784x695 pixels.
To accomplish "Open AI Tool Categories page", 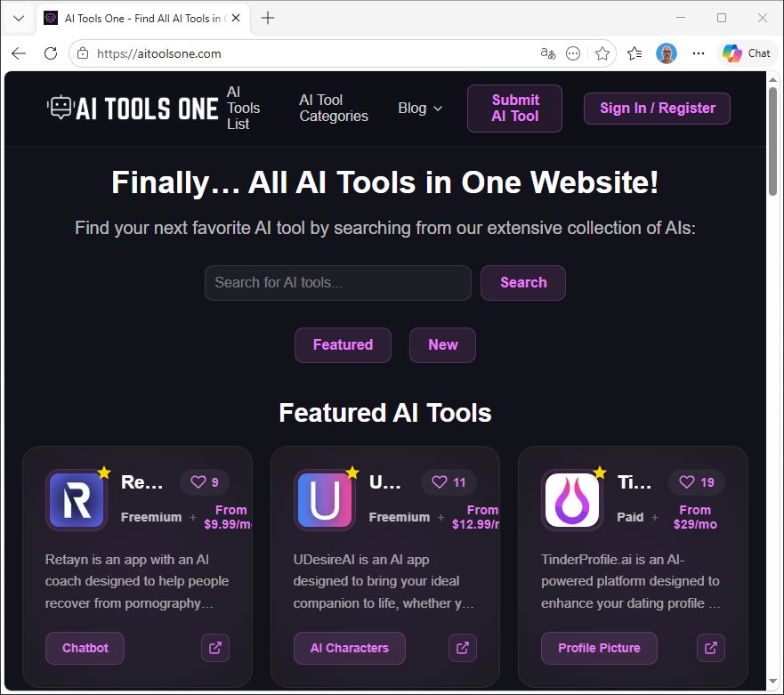I will point(334,108).
